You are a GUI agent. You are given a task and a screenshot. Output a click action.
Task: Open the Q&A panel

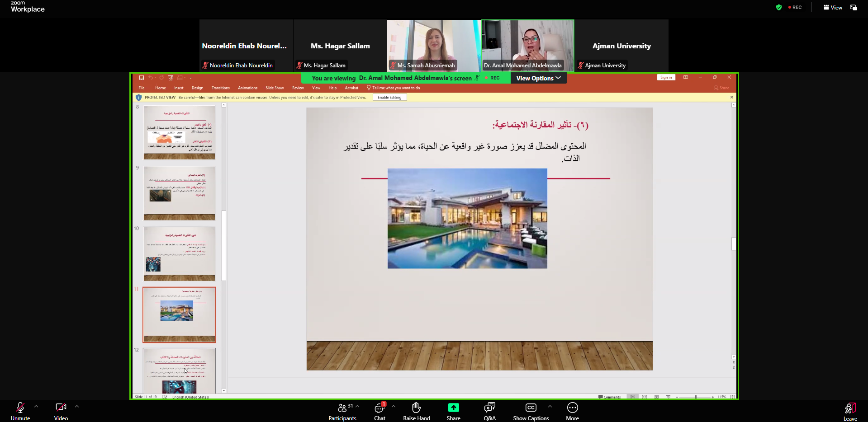(489, 411)
